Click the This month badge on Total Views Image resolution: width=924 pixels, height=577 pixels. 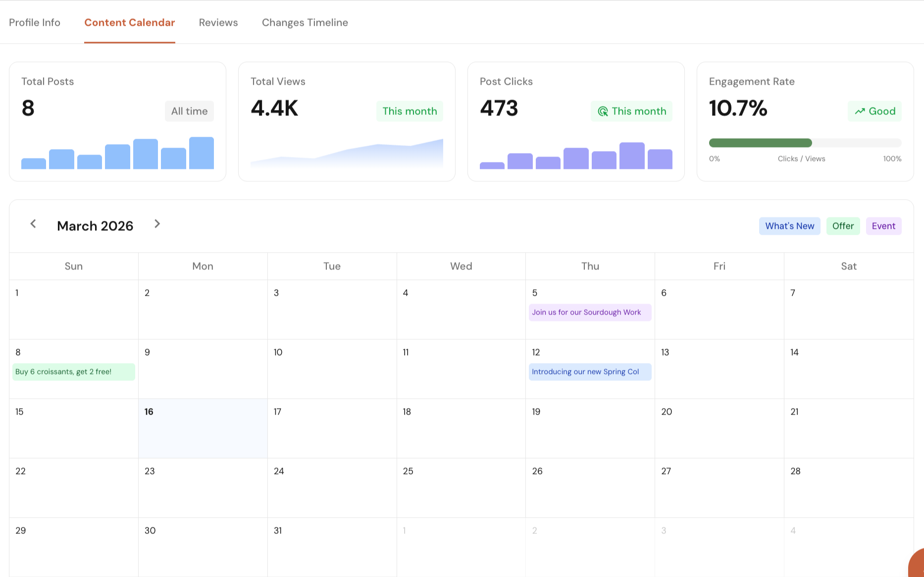[410, 111]
